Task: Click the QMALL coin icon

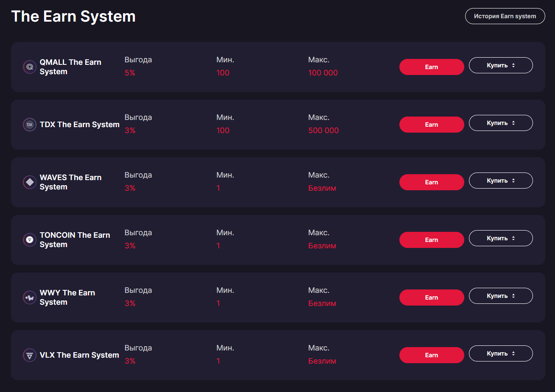Action: tap(30, 67)
